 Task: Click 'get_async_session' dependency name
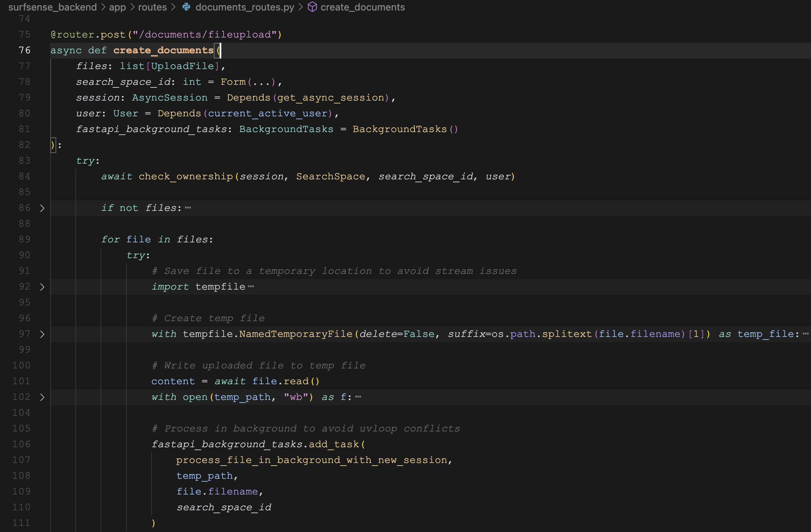point(330,98)
